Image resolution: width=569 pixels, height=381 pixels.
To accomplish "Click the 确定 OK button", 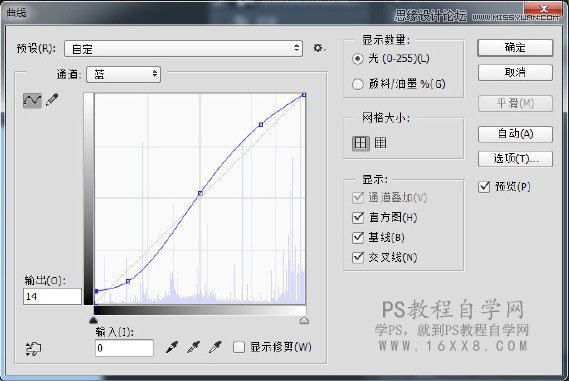I will [x=515, y=48].
